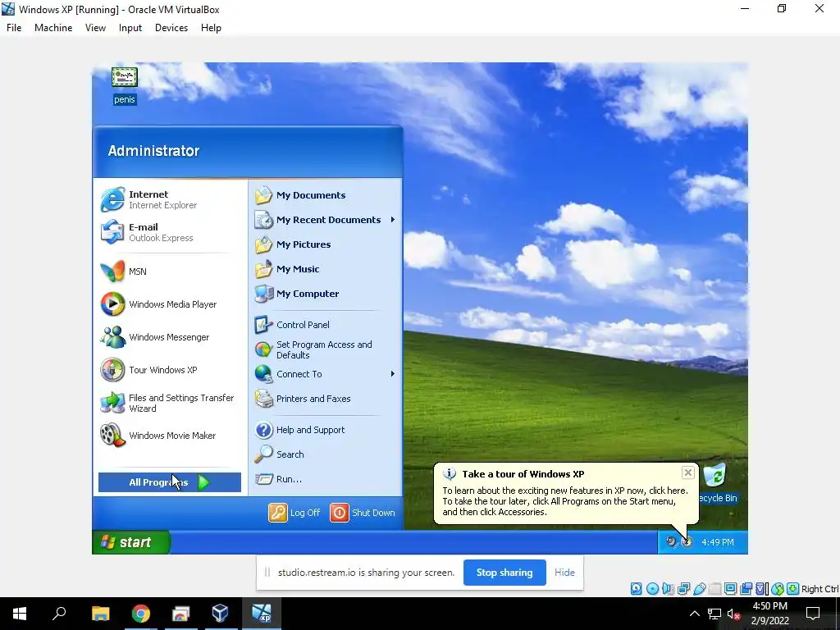Open VirtualBox Devices menu
This screenshot has width=840, height=630.
click(171, 28)
